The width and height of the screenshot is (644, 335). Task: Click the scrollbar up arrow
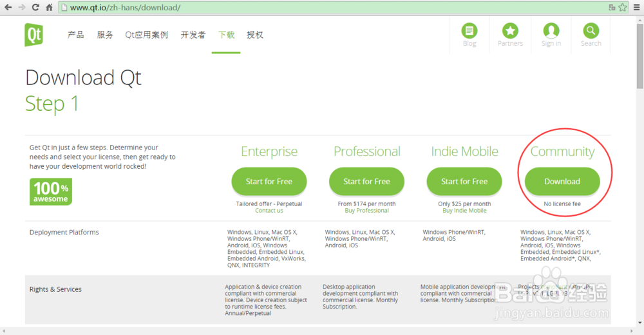(x=640, y=20)
